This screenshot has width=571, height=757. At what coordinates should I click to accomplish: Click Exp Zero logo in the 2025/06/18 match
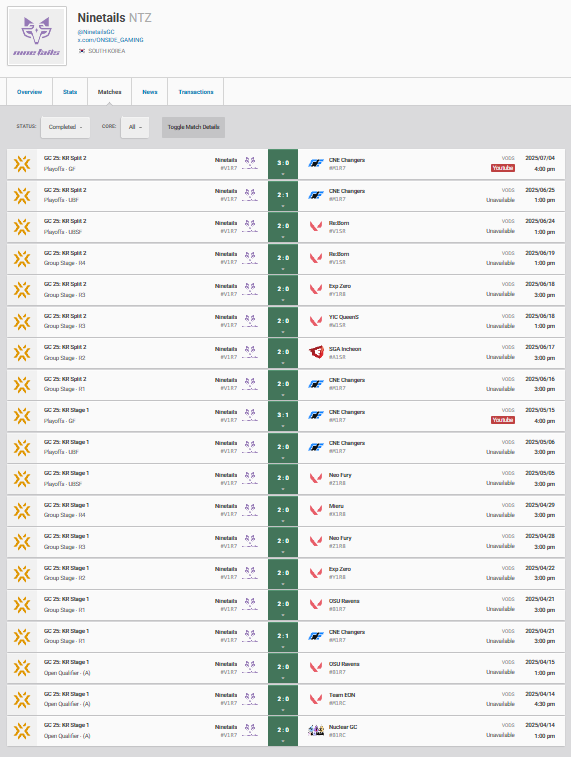click(316, 289)
